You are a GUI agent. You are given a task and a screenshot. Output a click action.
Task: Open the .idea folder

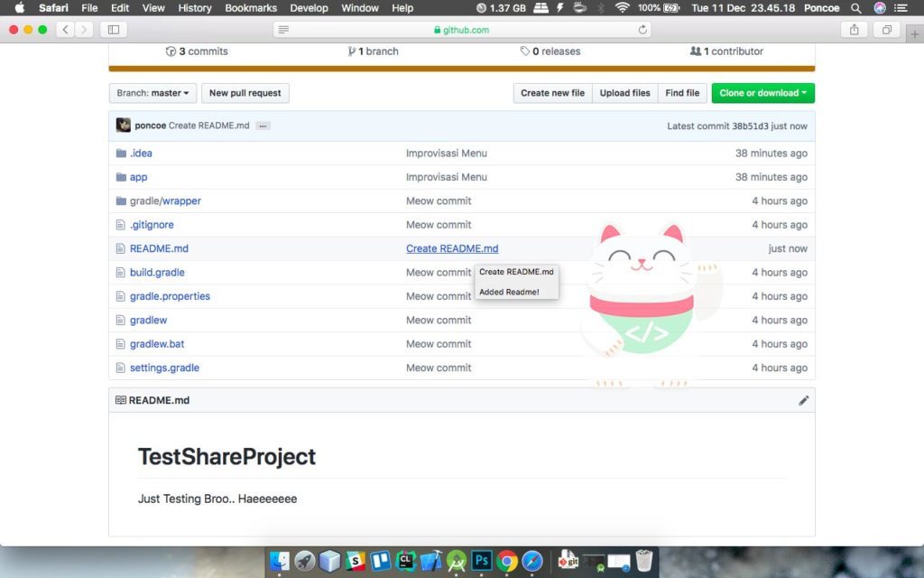pyautogui.click(x=141, y=154)
